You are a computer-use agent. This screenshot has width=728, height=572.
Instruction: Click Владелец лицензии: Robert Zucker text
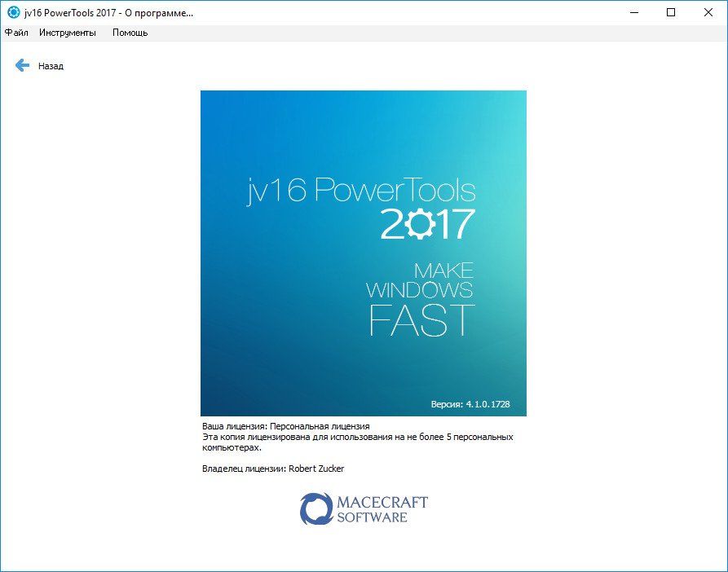(273, 469)
